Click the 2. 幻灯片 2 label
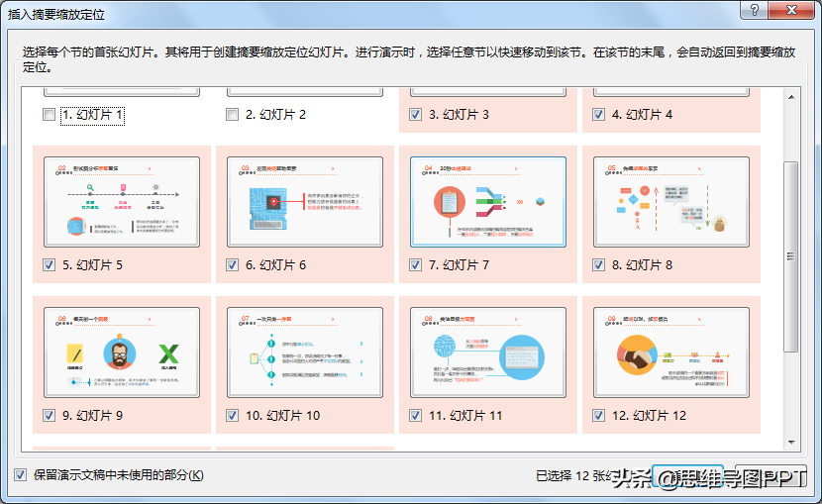 coord(275,115)
